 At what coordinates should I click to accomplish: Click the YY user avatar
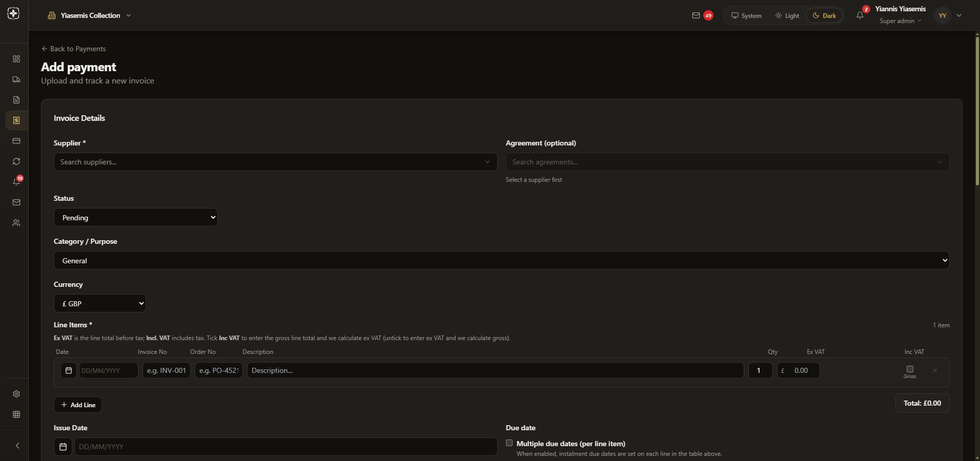pyautogui.click(x=943, y=15)
